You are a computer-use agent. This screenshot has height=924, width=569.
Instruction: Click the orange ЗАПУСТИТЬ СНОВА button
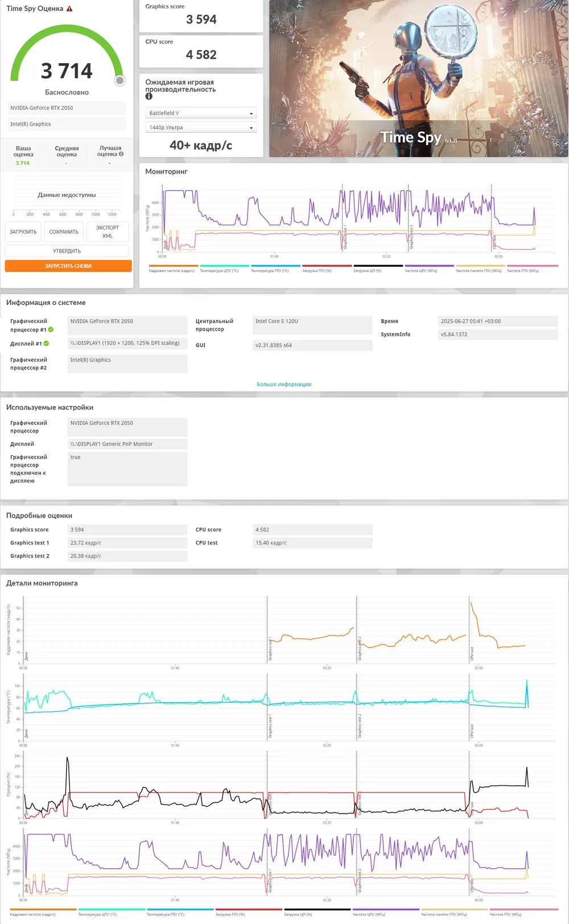(68, 266)
